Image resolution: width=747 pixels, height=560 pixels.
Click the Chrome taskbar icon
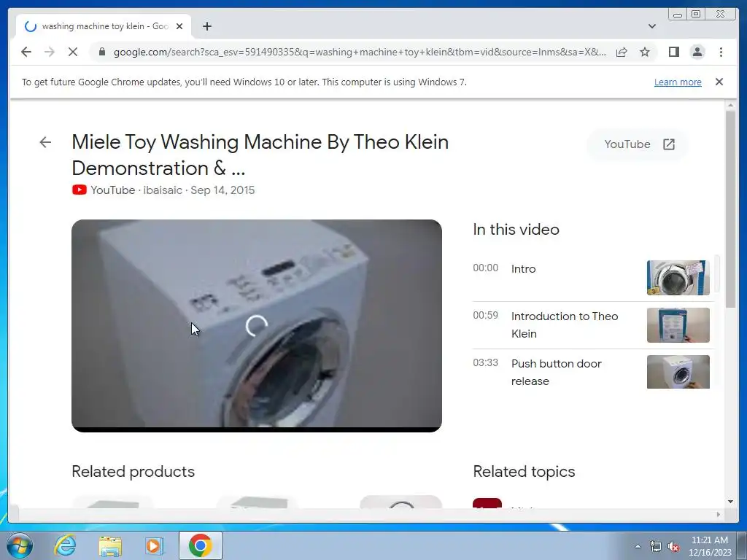200,545
